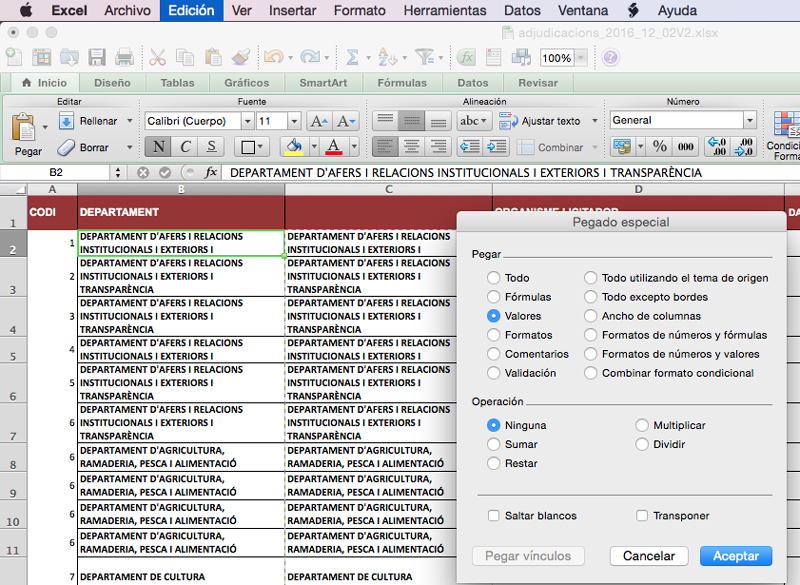Open the Apple menu

tap(26, 10)
